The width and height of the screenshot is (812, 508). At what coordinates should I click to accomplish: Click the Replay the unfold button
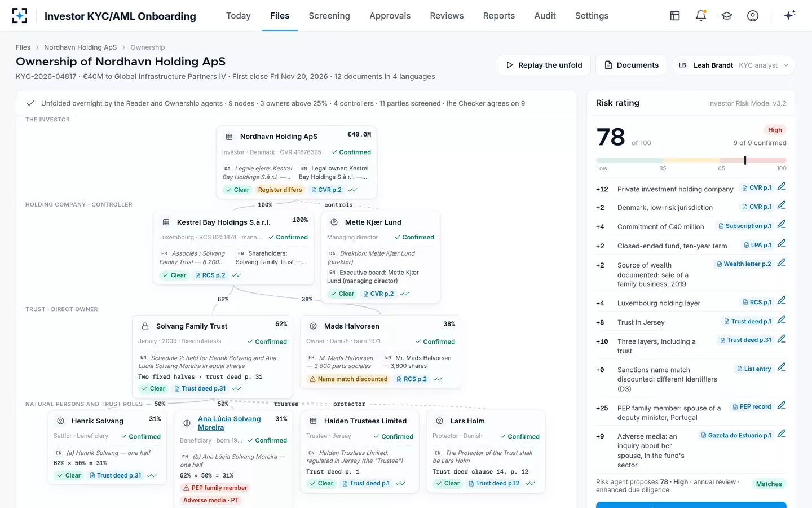[x=544, y=65]
